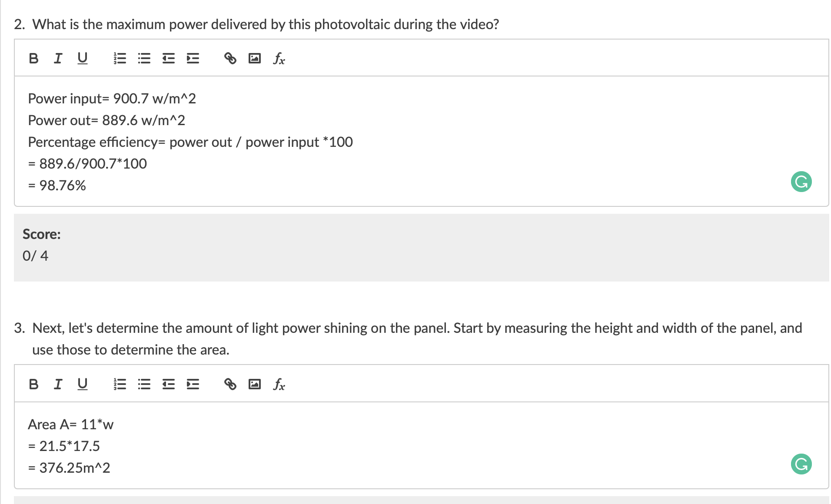This screenshot has width=831, height=504.
Task: Open Grammarly suggestions in question 2 answer
Action: (x=801, y=182)
